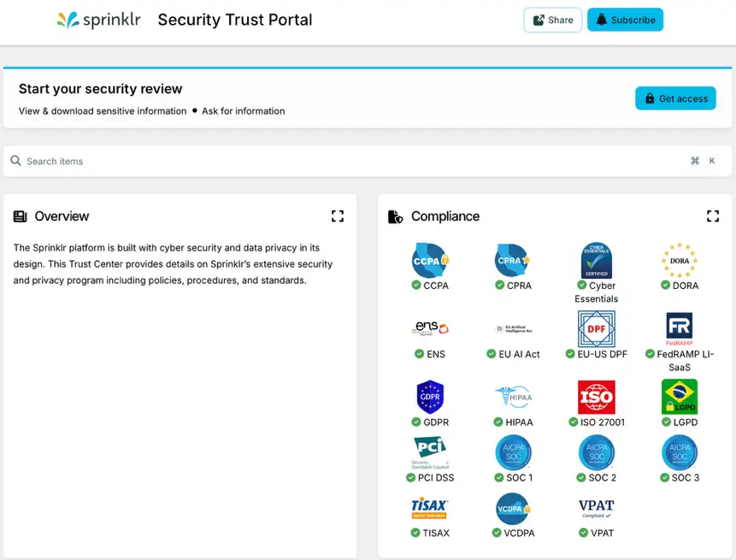
Task: Click the Sprinklr logo
Action: (x=98, y=20)
